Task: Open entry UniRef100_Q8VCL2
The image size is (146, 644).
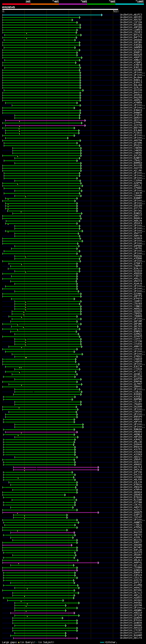Action: (x=131, y=186)
